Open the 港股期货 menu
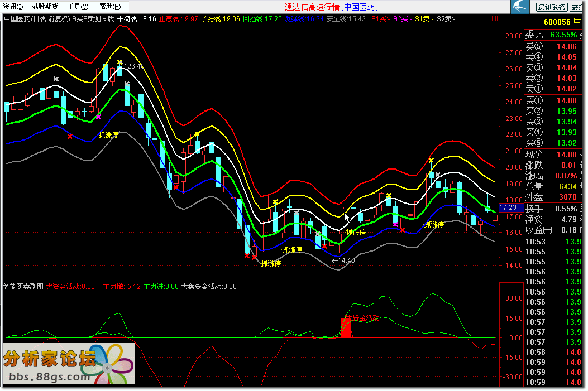The height and width of the screenshot is (391, 588). point(45,7)
